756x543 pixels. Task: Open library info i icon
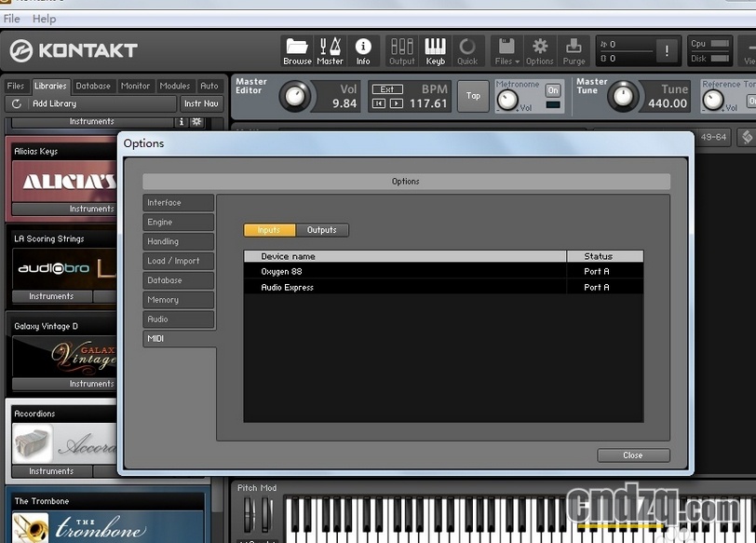(x=182, y=121)
